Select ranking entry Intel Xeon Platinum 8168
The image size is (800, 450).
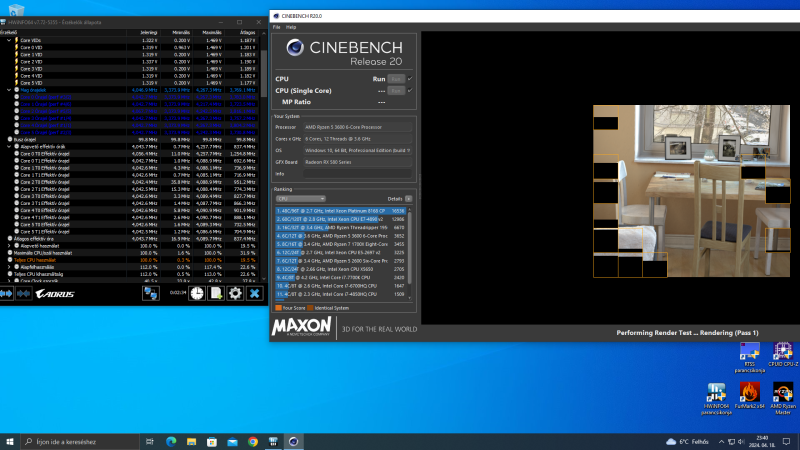tap(340, 211)
